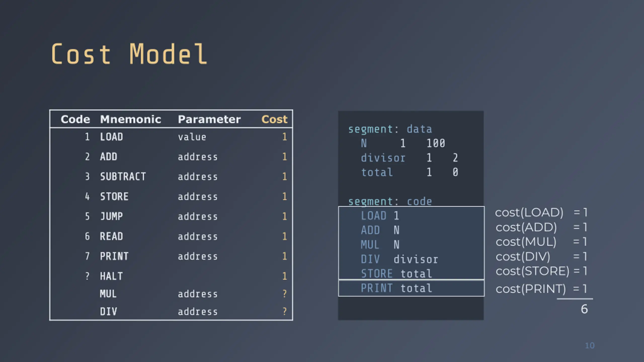This screenshot has width=644, height=362.
Task: Click the "cost(MUL) = 1" annotation
Action: pyautogui.click(x=541, y=242)
